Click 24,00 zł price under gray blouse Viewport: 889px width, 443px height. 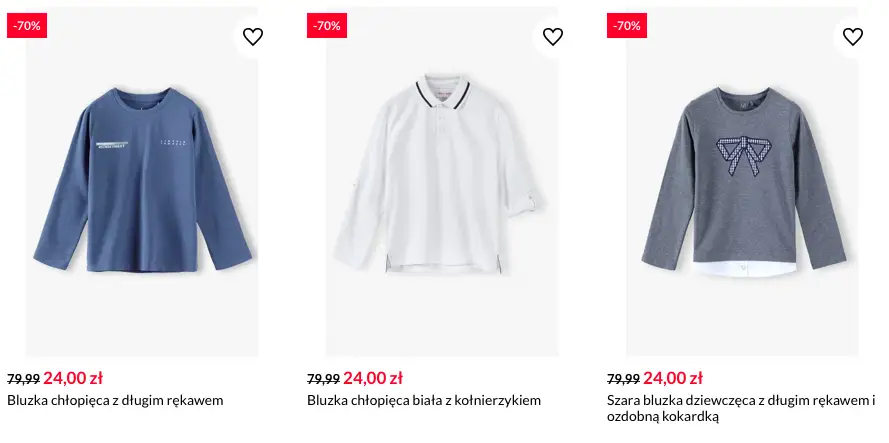[x=673, y=378]
